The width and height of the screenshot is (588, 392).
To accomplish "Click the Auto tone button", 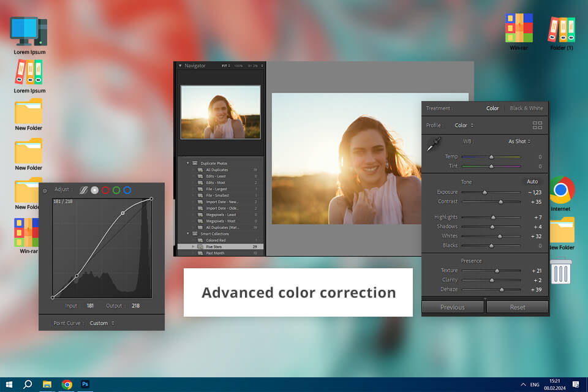I will point(532,181).
